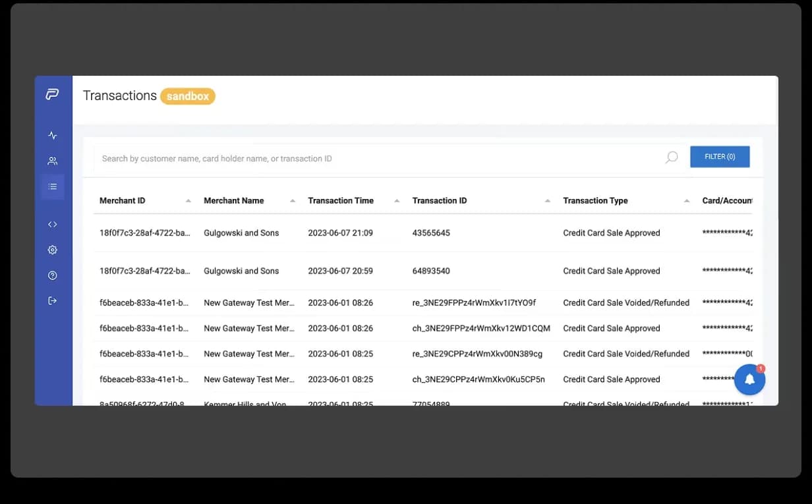Click New Gateway Test Mer... in ch_3NE29CPP row

pyautogui.click(x=249, y=379)
